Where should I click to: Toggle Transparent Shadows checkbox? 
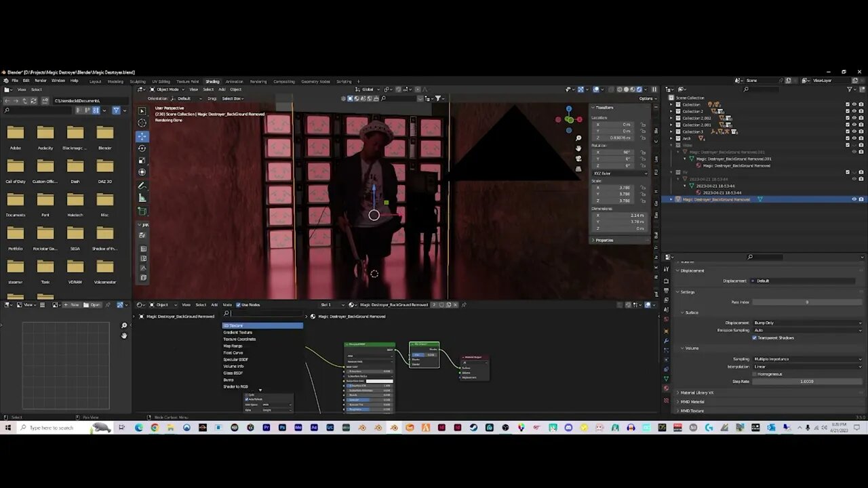tap(754, 338)
